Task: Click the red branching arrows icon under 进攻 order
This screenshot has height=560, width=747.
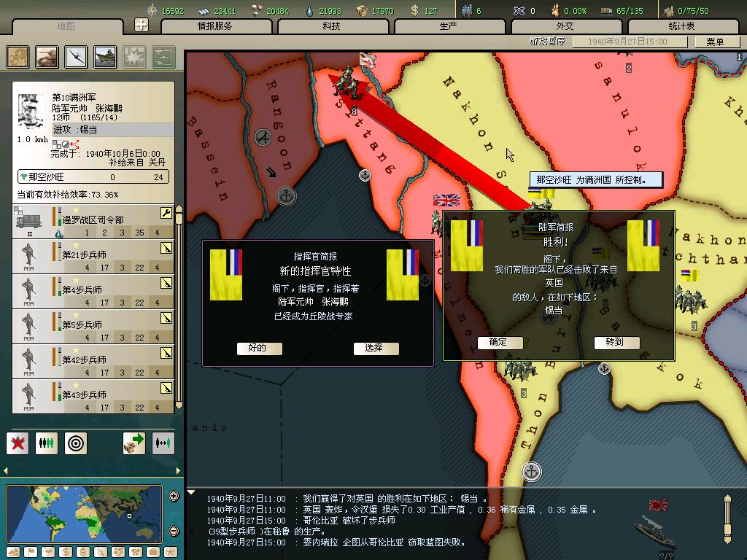Action: (74, 144)
